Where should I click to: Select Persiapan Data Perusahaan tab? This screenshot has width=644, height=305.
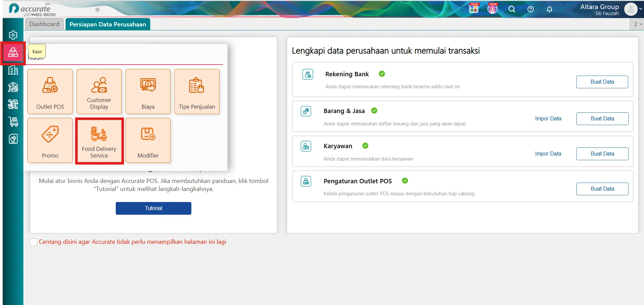pos(108,24)
